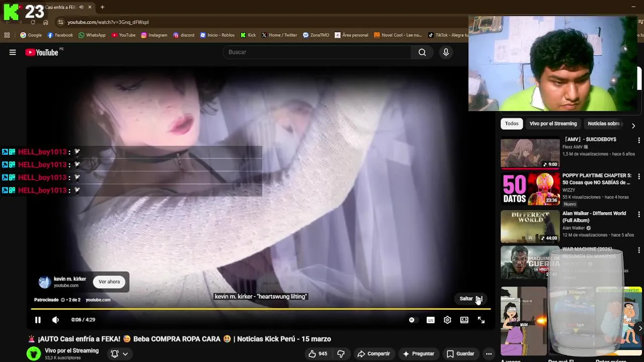Image resolution: width=644 pixels, height=362 pixels.
Task: Open Alan Walker Different World thumbnail
Action: [530, 226]
